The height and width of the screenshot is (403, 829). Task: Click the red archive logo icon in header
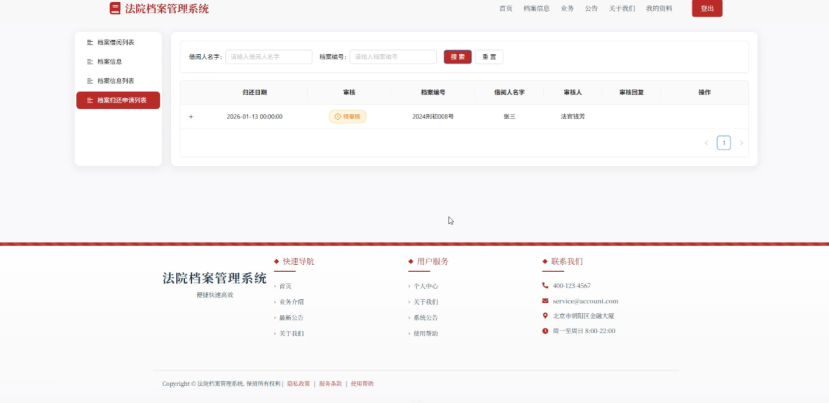[115, 8]
